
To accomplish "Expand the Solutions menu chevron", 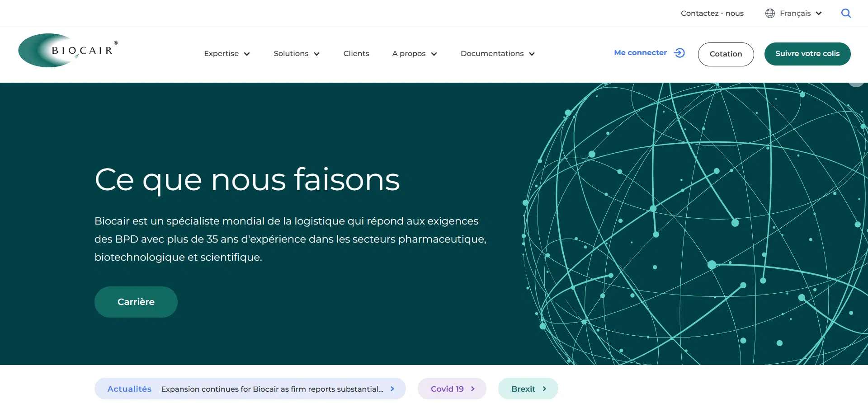I will [317, 54].
